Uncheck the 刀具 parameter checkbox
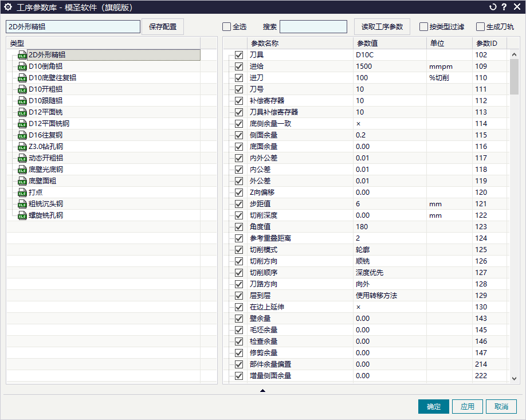Viewport: 526px width, 420px height. tap(239, 55)
